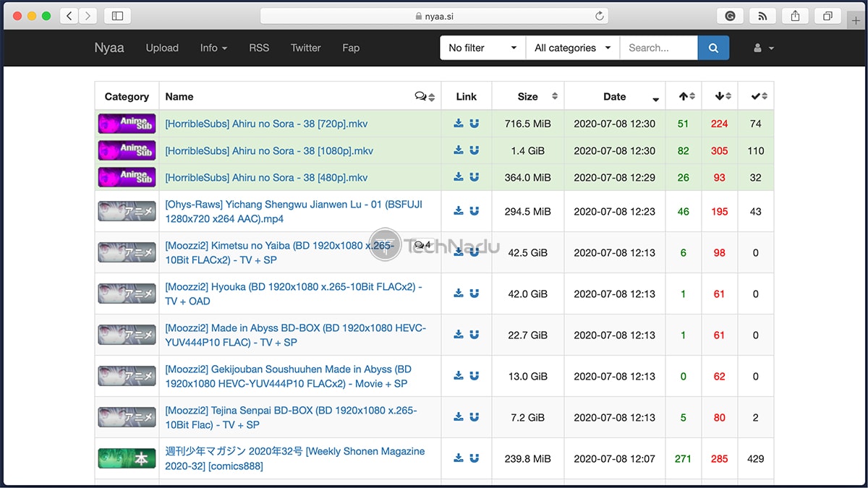The height and width of the screenshot is (488, 868).
Task: Open the All categories dropdown
Action: pyautogui.click(x=573, y=48)
